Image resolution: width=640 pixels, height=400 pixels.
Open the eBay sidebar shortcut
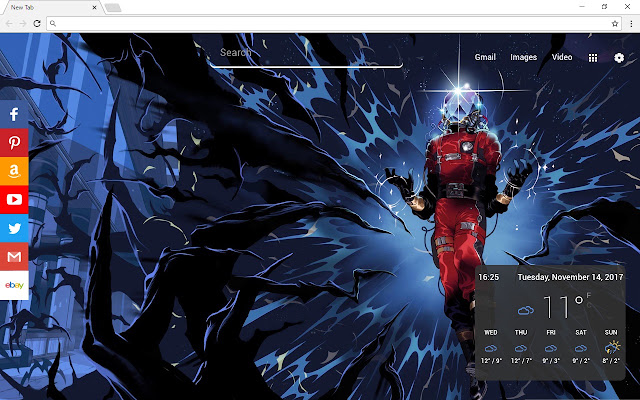click(x=14, y=285)
